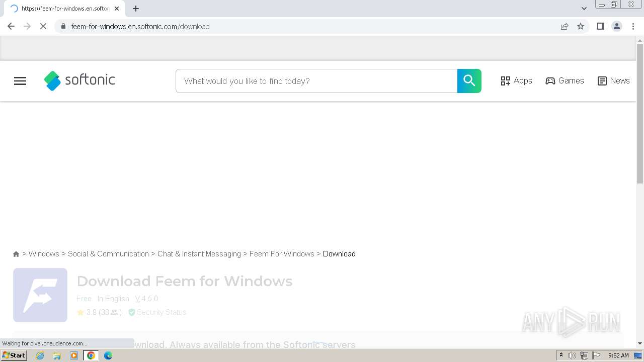Click the In English language text

113,299
